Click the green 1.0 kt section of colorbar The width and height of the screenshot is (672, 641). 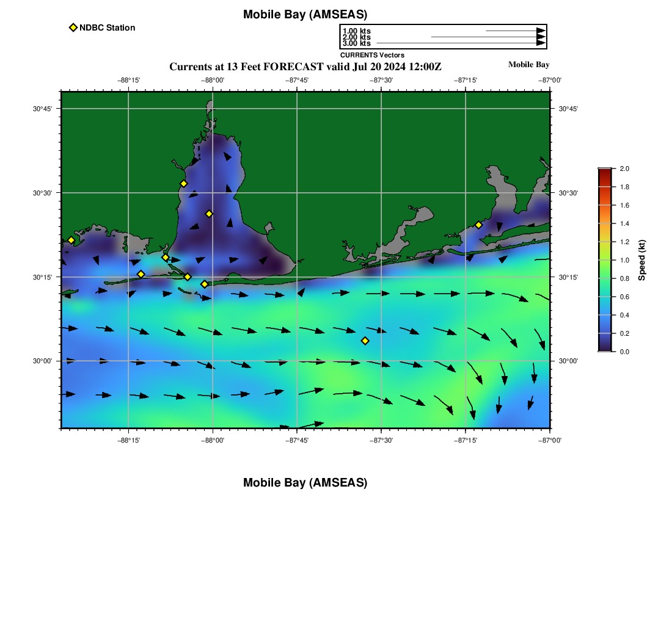coord(605,260)
